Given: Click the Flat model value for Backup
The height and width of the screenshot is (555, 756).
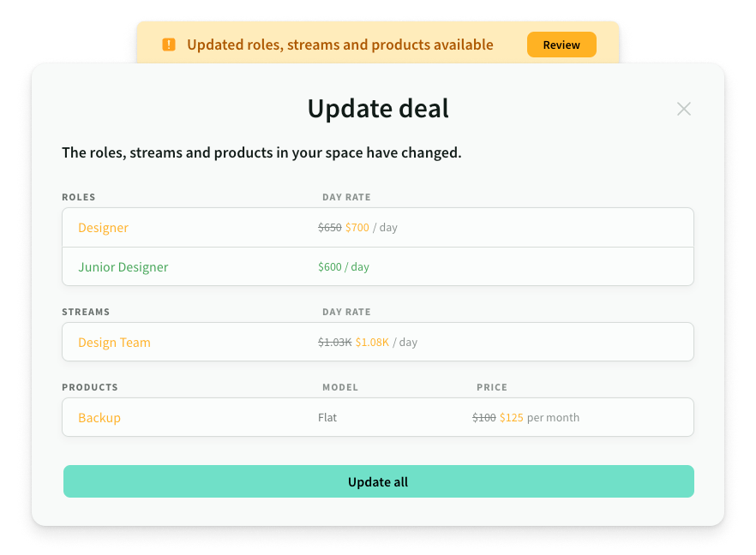Looking at the screenshot, I should pos(327,418).
